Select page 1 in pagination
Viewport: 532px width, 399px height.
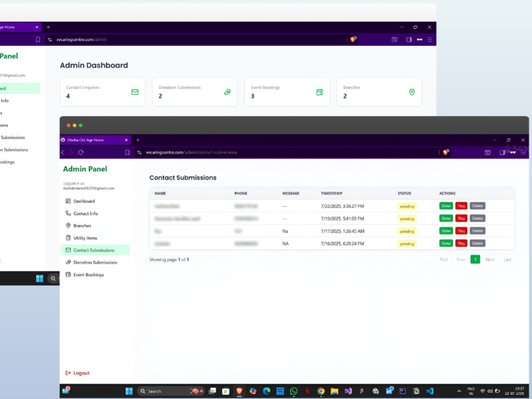475,260
